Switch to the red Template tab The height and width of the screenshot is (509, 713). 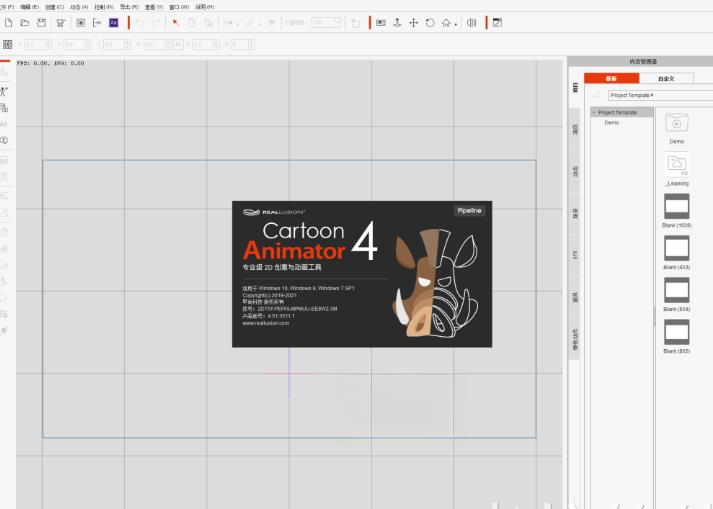coord(612,78)
